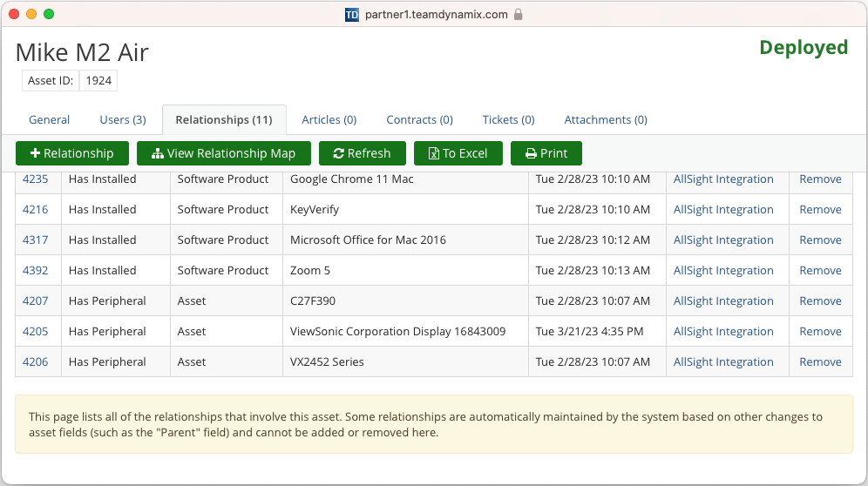
Task: Open the Articles (0) tab
Action: (x=329, y=119)
